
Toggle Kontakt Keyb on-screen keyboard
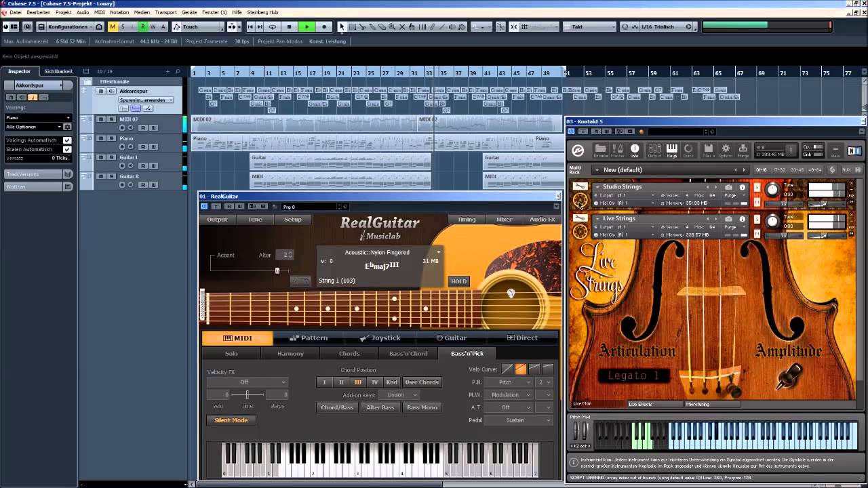pos(671,150)
